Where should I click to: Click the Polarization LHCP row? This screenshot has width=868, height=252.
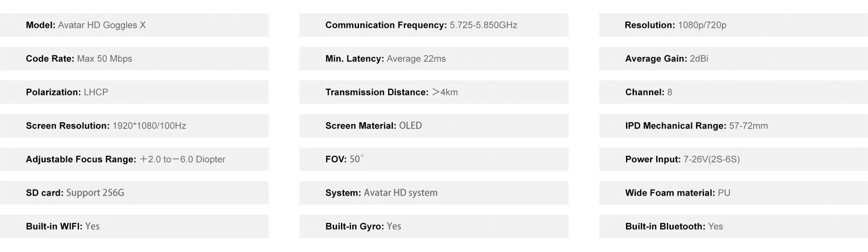click(x=134, y=92)
